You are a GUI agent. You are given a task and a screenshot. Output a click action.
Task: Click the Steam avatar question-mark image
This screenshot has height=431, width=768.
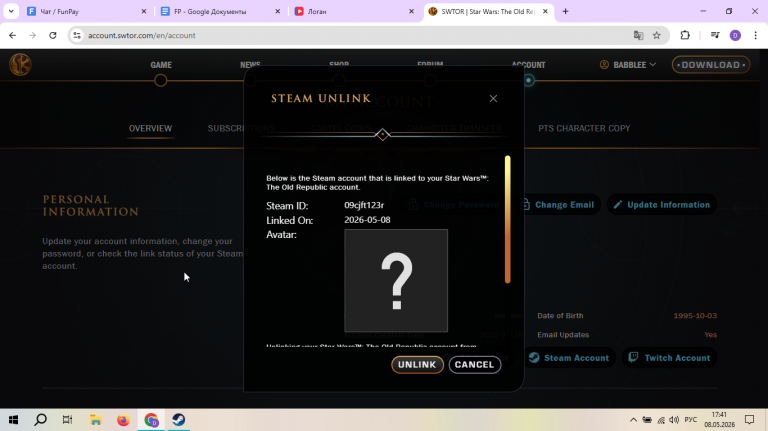[396, 281]
